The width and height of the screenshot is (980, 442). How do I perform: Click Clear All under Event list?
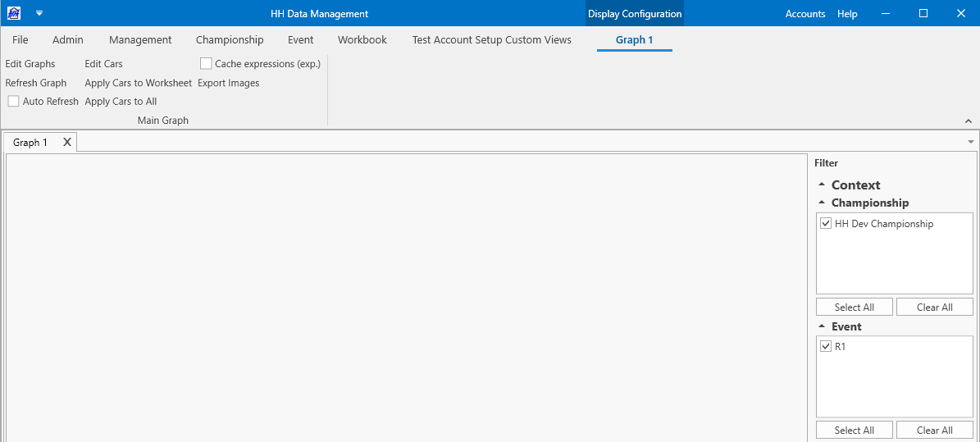click(934, 431)
